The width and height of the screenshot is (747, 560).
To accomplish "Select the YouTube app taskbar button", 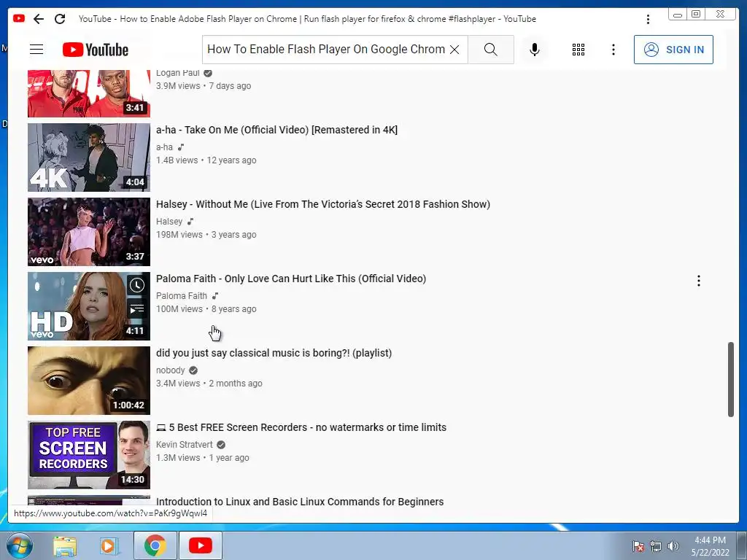I will tap(201, 545).
